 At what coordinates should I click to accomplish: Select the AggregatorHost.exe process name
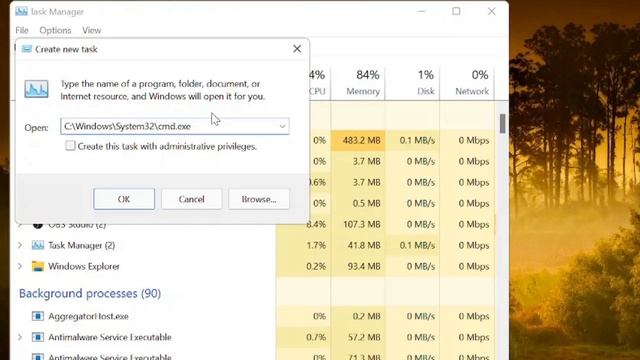(x=89, y=316)
